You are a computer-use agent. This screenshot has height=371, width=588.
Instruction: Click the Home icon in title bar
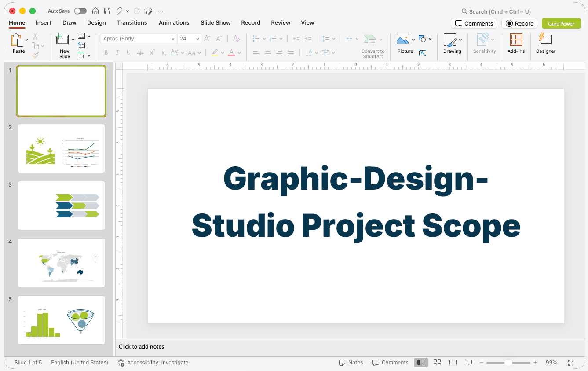click(x=95, y=11)
